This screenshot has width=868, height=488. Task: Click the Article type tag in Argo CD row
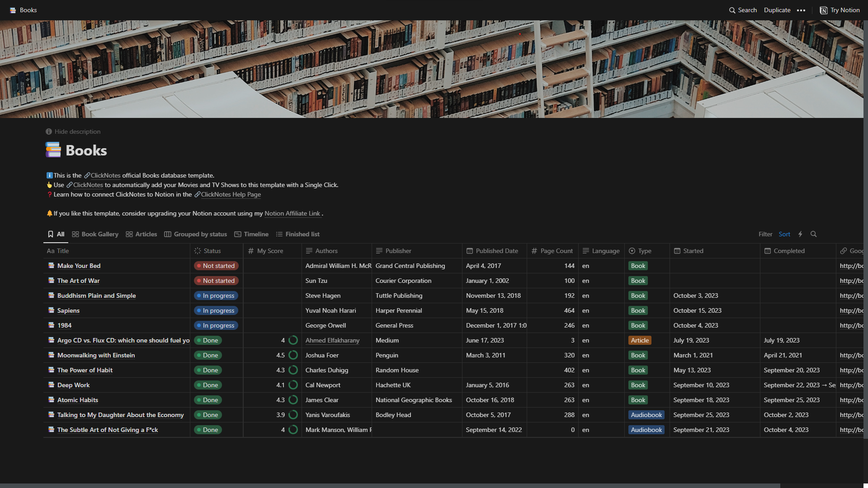640,340
